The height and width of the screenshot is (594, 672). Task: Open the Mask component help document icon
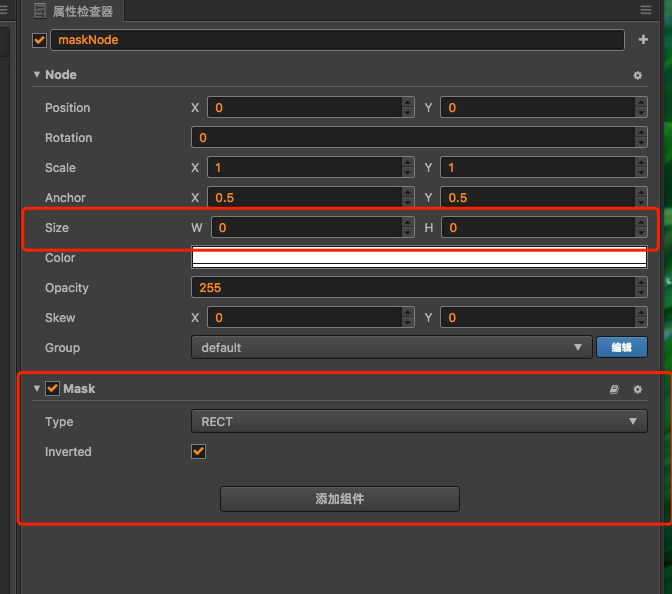tap(614, 389)
